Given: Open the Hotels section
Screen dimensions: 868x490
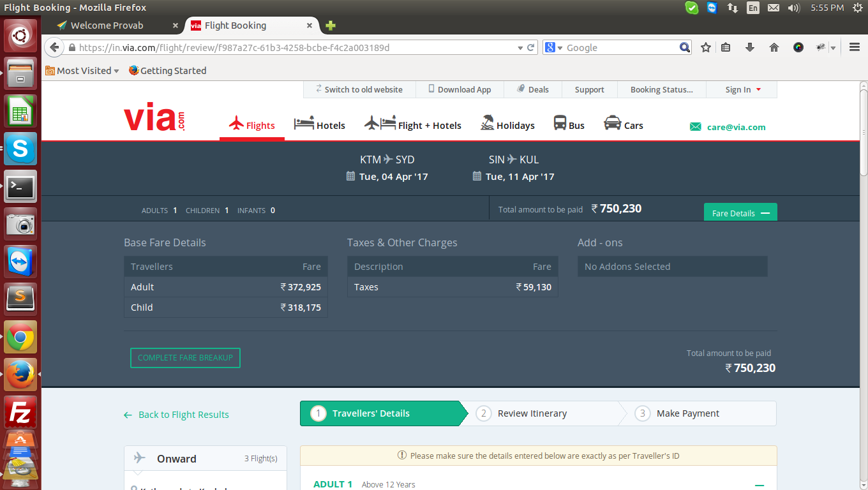Looking at the screenshot, I should coord(320,125).
